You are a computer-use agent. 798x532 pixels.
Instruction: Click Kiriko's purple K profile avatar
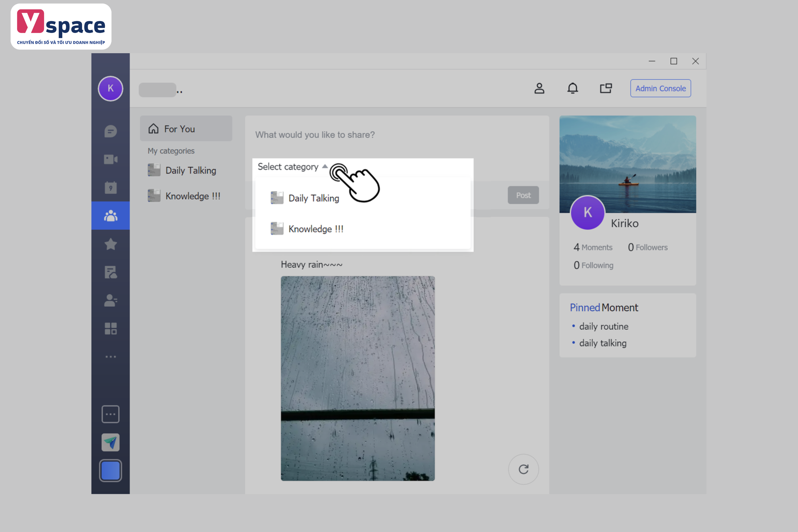(588, 213)
